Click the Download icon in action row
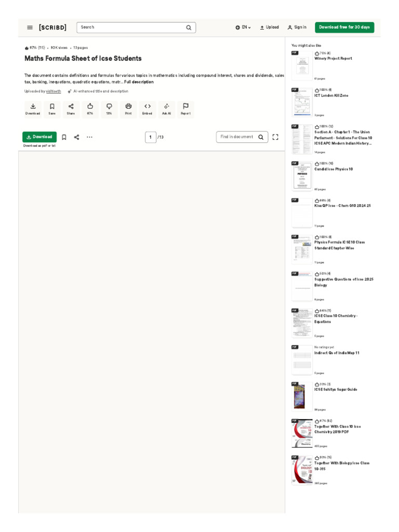Screen dimensions: 399x532 pyautogui.click(x=33, y=109)
